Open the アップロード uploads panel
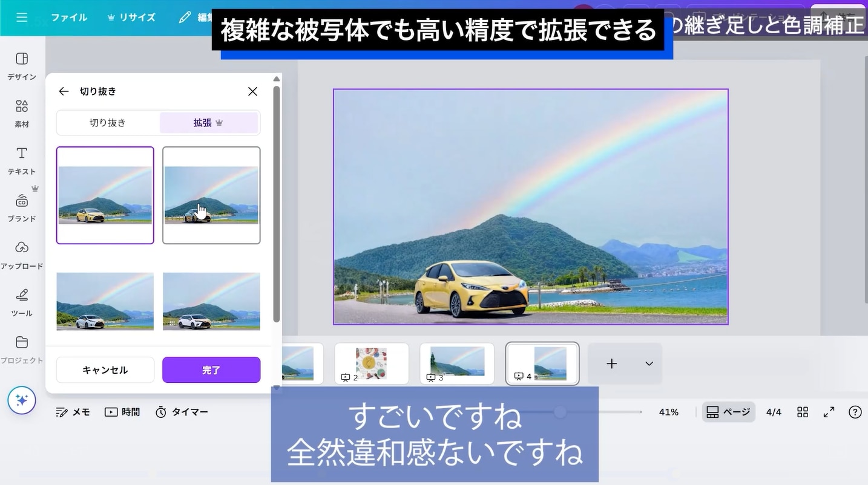Image resolution: width=868 pixels, height=485 pixels. pyautogui.click(x=22, y=255)
